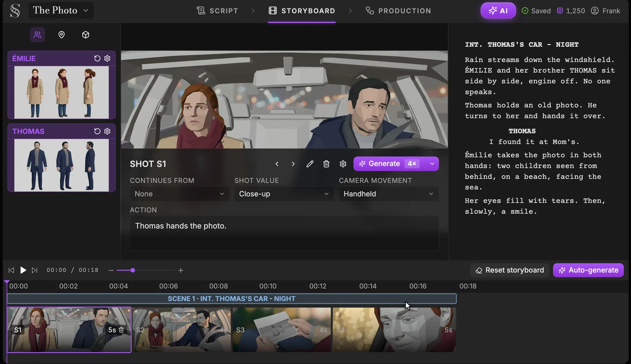
Task: Go to the next shot arrow
Action: (293, 164)
